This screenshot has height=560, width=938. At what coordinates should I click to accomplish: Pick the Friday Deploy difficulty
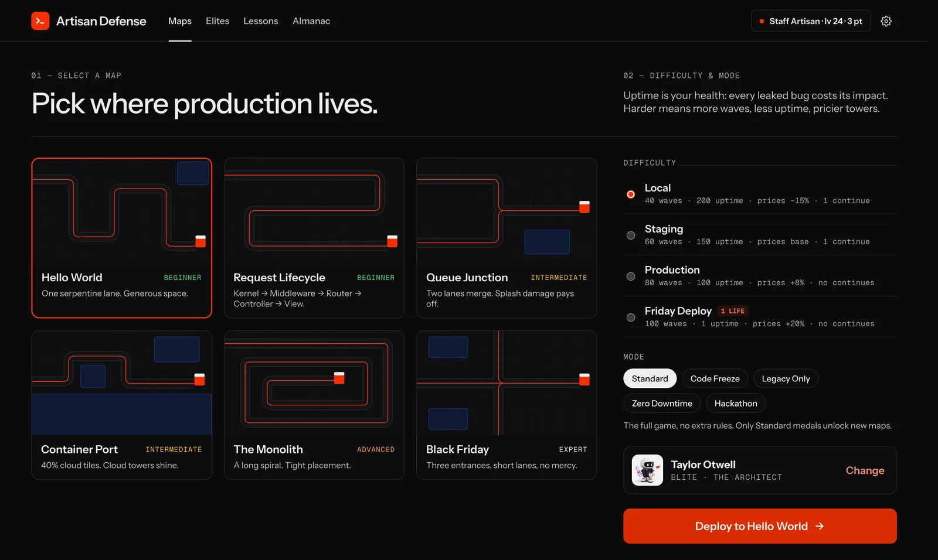click(x=760, y=317)
